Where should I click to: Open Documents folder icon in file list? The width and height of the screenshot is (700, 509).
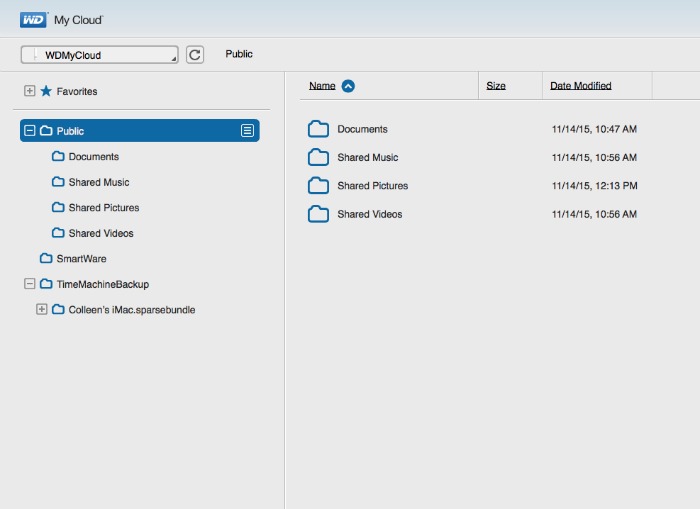tap(318, 129)
